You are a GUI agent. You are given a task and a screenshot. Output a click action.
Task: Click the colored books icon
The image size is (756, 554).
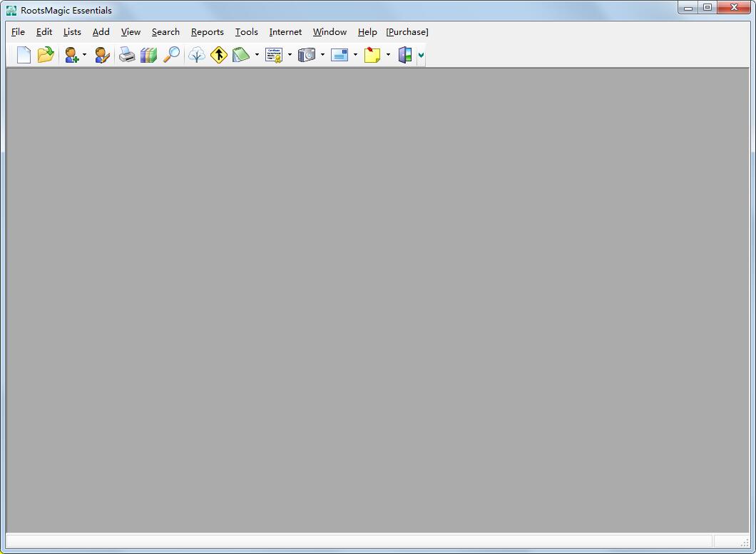click(148, 55)
